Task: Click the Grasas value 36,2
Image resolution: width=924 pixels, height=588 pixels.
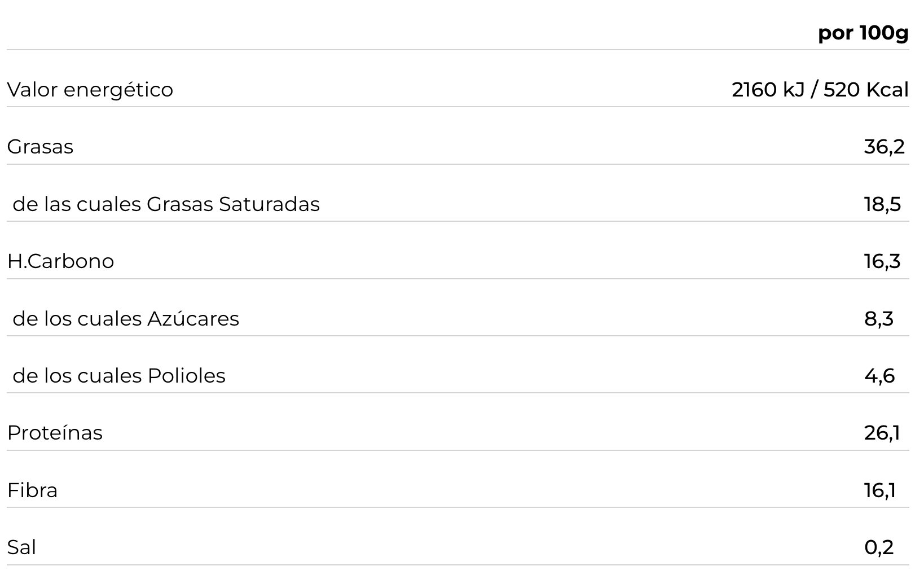Action: (x=884, y=147)
